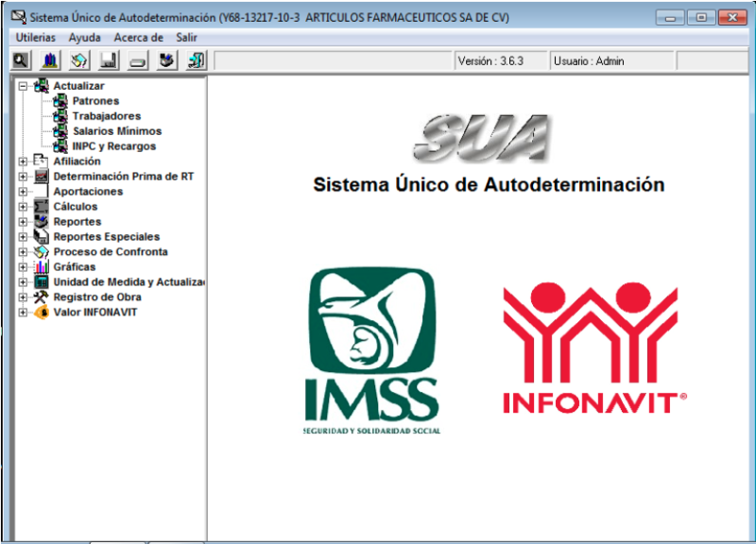Open the bar chart toolbar icon
This screenshot has width=756, height=544.
click(50, 60)
